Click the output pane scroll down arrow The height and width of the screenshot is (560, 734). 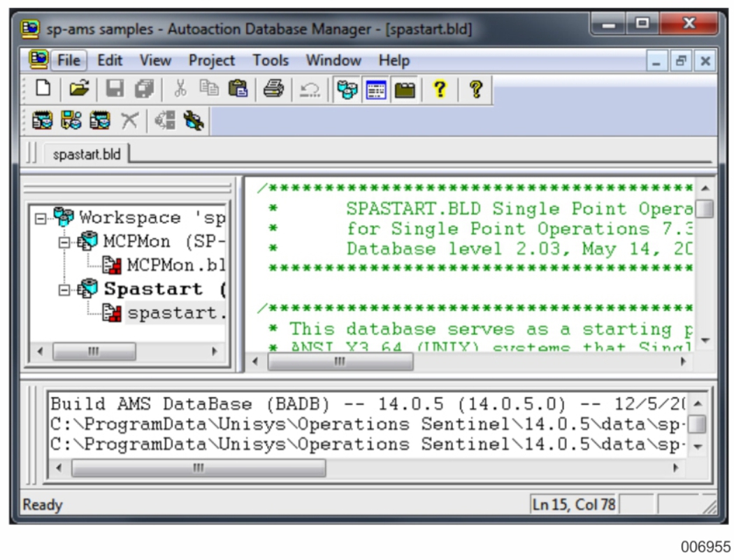[x=696, y=445]
